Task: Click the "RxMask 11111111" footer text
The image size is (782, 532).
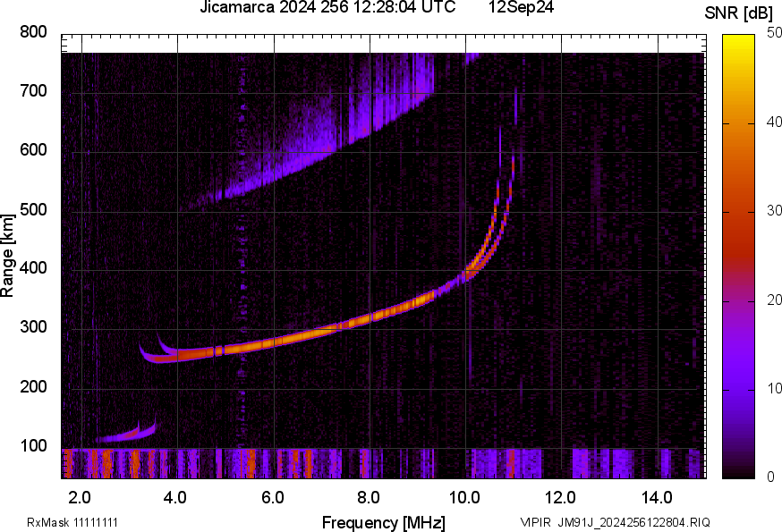Action: [72, 523]
